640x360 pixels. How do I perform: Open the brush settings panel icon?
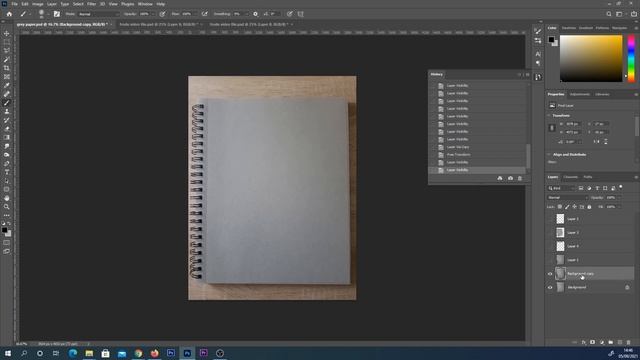coord(57,14)
